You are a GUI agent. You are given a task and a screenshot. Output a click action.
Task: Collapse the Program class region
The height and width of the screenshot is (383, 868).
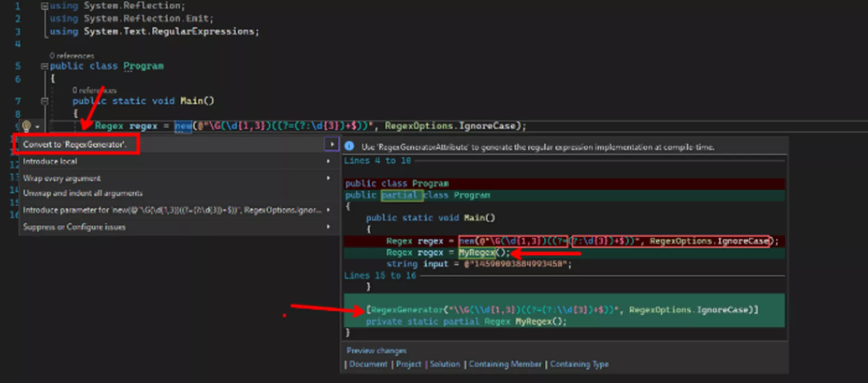(x=44, y=66)
